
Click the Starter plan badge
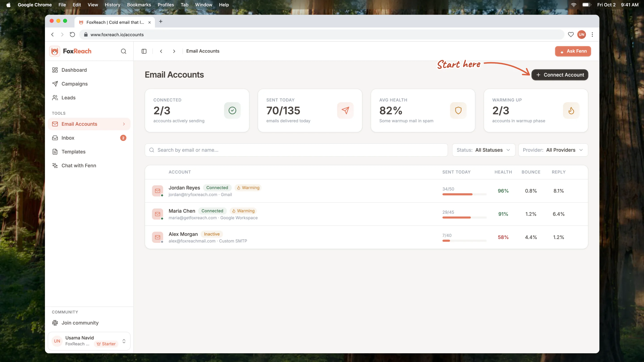(106, 344)
